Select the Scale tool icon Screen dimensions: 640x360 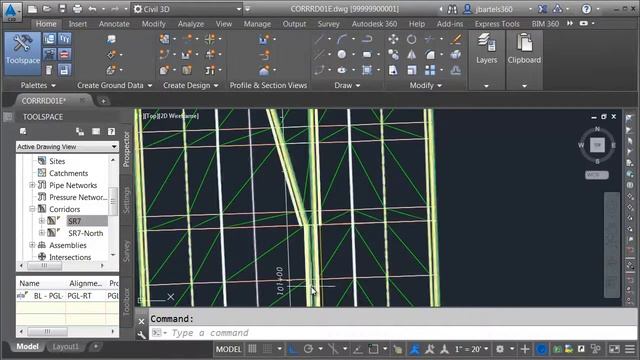click(x=411, y=70)
